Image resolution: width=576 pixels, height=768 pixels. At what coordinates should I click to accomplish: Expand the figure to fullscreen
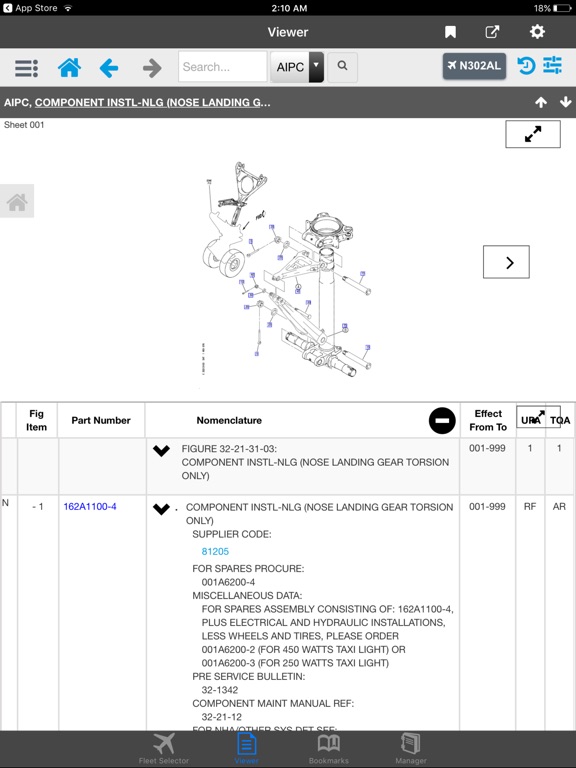[x=533, y=134]
